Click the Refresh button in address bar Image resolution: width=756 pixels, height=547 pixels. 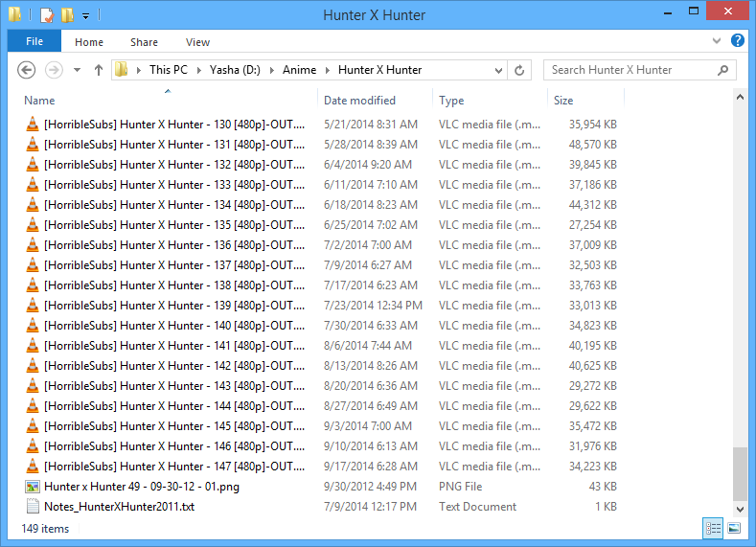pyautogui.click(x=519, y=70)
